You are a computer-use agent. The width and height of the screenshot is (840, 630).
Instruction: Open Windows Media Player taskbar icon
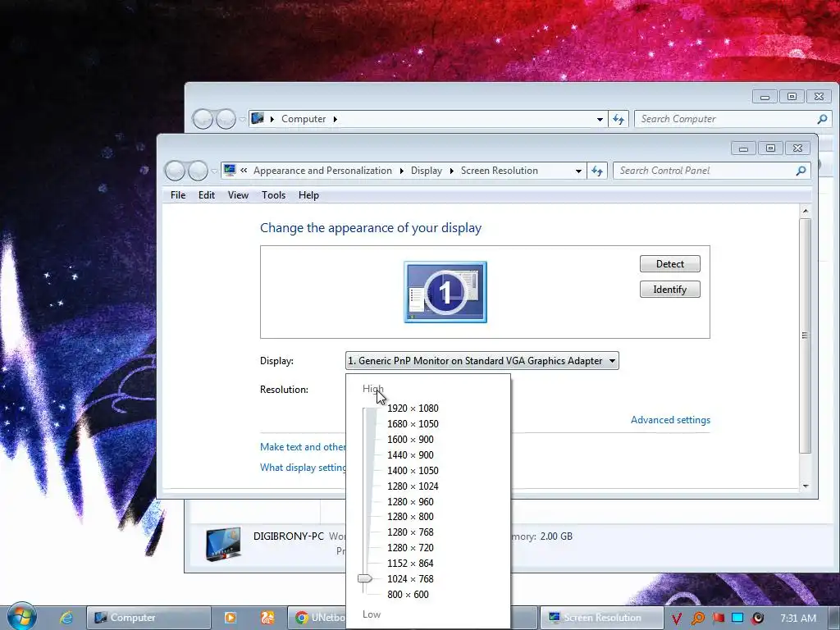tap(231, 618)
